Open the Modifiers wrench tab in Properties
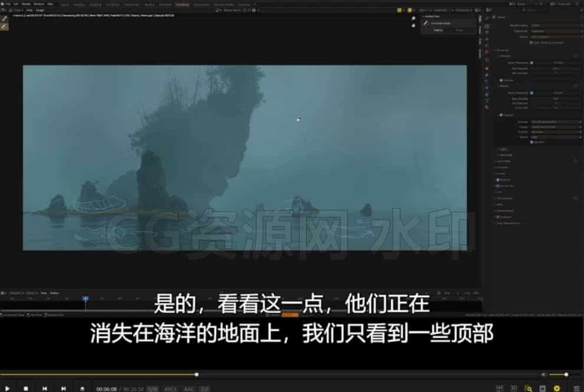The height and width of the screenshot is (392, 584). pyautogui.click(x=487, y=75)
